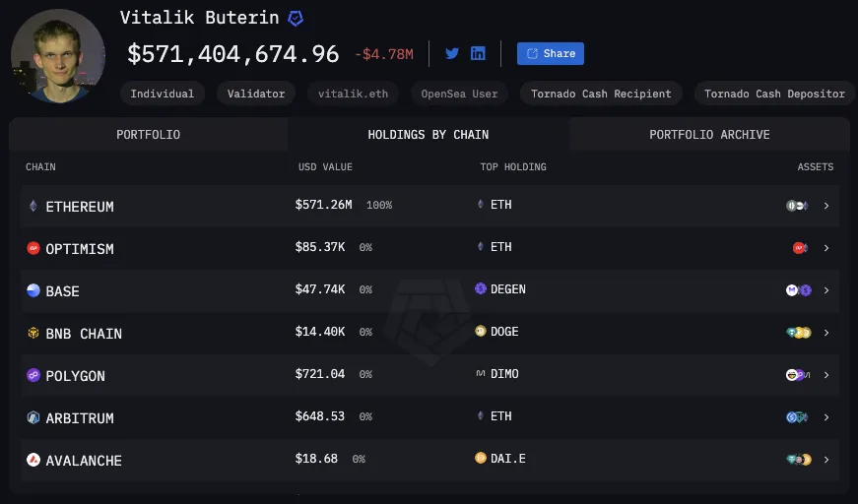Click the asset icons cluster in Avalanche row
The height and width of the screenshot is (504, 858).
[799, 460]
